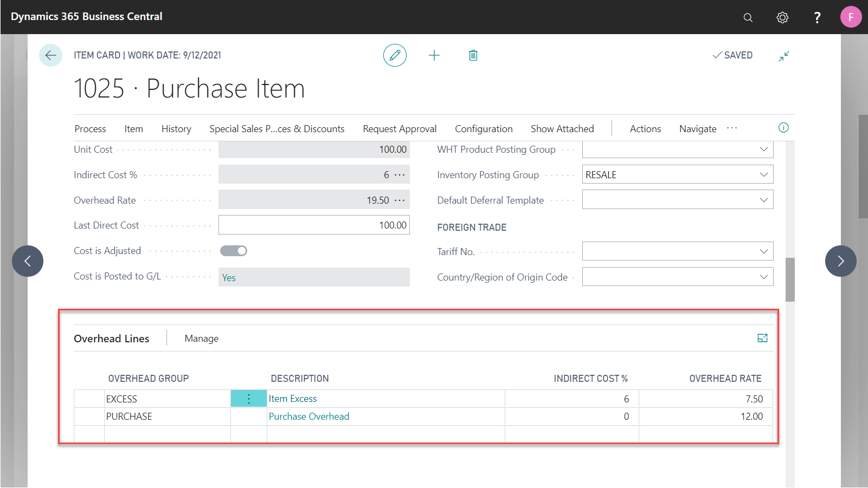Toggle the Cost is Adjusted switch
Viewport: 868px width, 488px height.
(x=234, y=251)
